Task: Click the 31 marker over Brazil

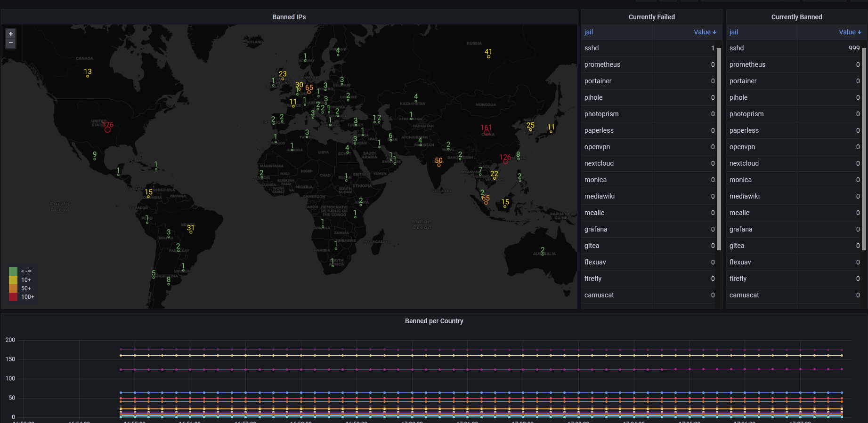Action: click(191, 232)
